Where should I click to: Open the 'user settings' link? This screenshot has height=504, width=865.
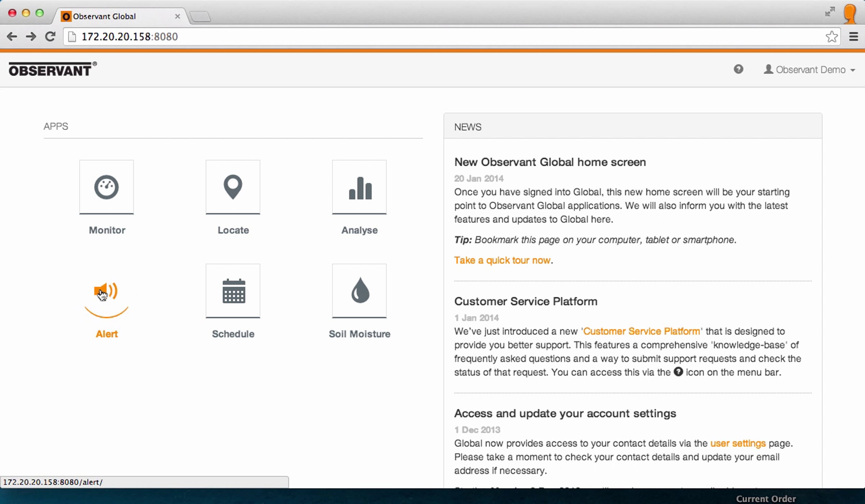pyautogui.click(x=738, y=443)
